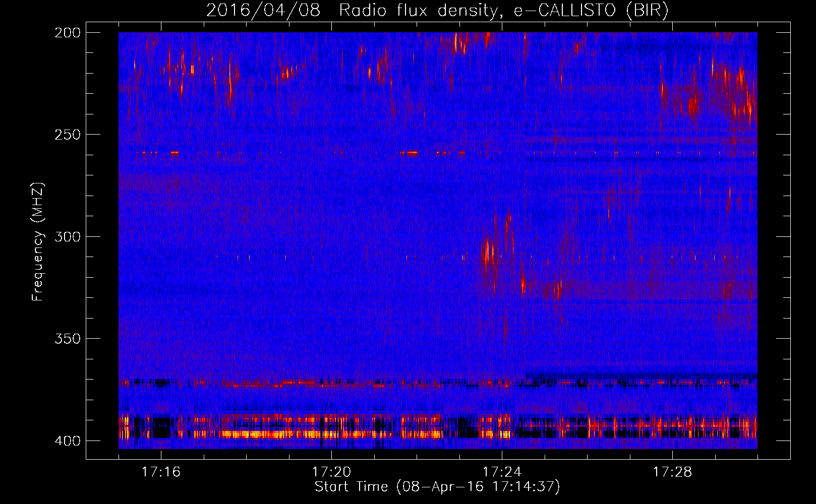Select the 250 frequency tick label
The height and width of the screenshot is (504, 816).
coord(67,135)
